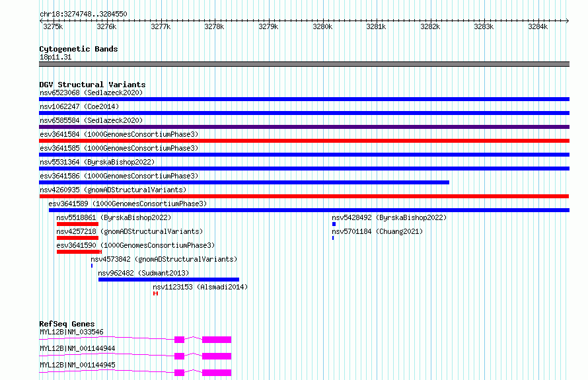Select the large exon block of NM_001144944
The width and height of the screenshot is (588, 380).
[217, 356]
